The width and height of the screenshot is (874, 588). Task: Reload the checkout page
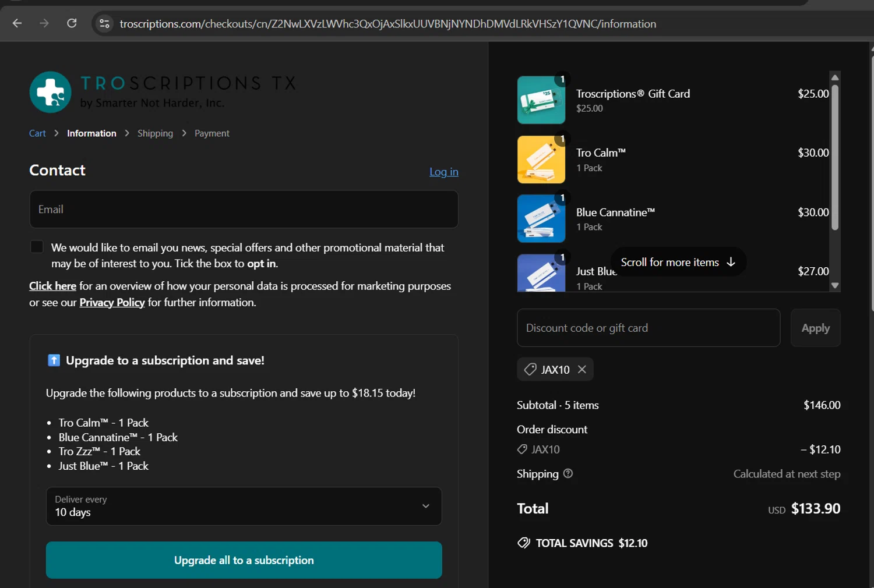(x=72, y=23)
